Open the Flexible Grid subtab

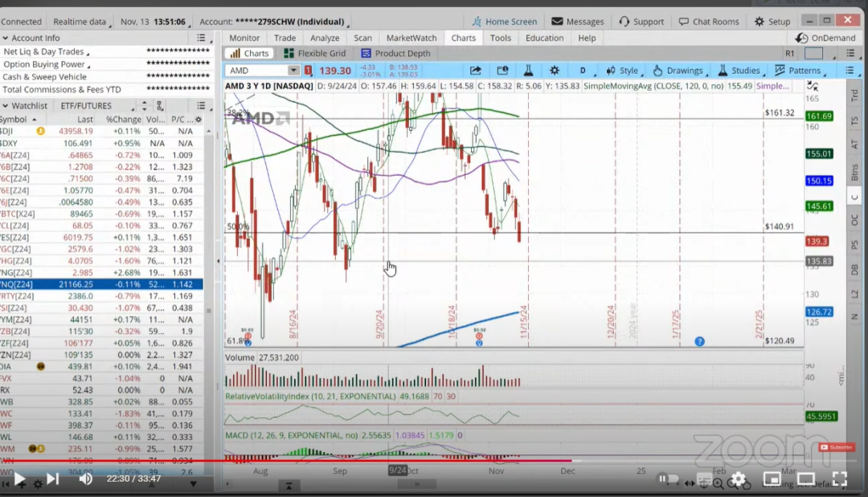tap(314, 53)
